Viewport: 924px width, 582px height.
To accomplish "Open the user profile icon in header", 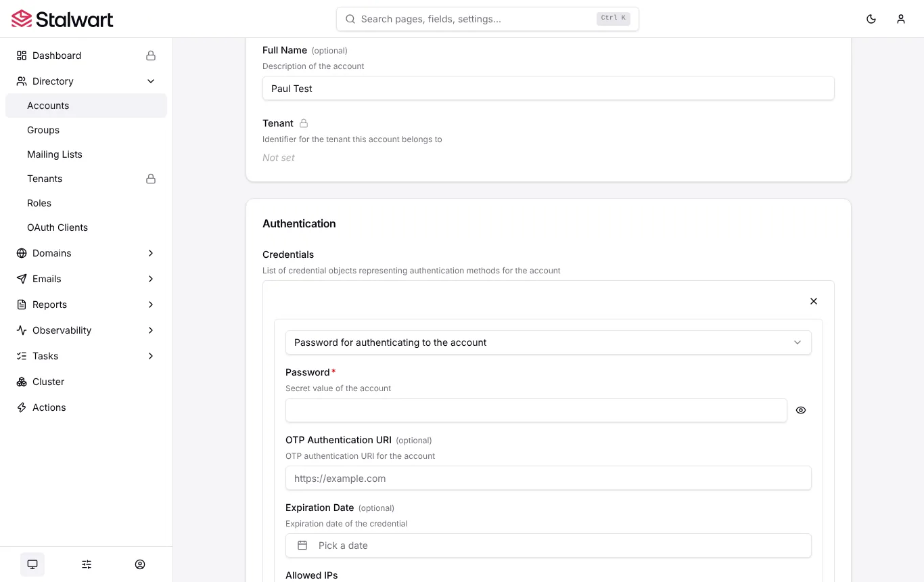I will (x=901, y=19).
